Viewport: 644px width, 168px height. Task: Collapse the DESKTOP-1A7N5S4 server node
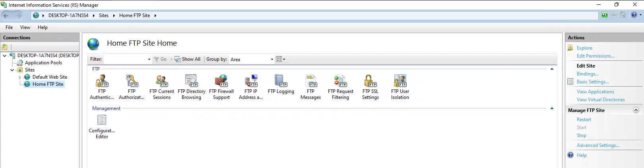tap(4, 56)
